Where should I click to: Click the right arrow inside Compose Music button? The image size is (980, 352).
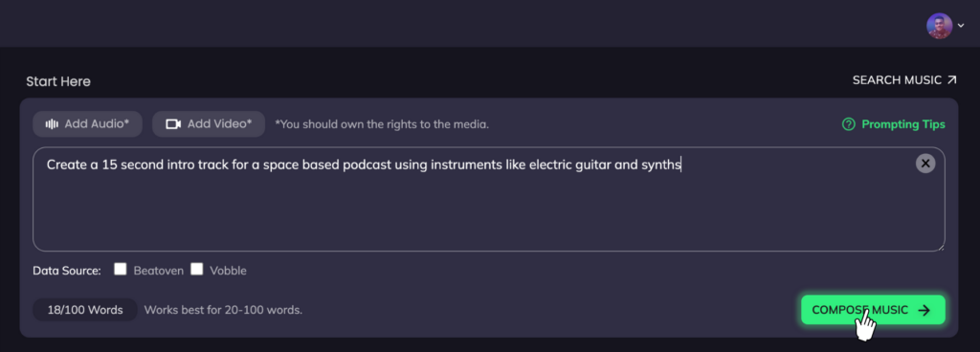[x=924, y=310]
